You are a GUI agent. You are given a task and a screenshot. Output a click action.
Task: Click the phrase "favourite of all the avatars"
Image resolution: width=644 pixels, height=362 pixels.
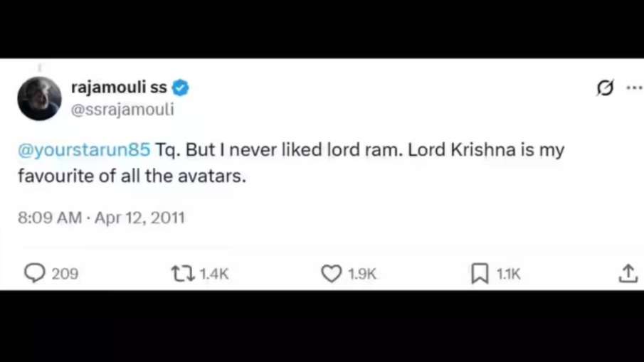132,176
